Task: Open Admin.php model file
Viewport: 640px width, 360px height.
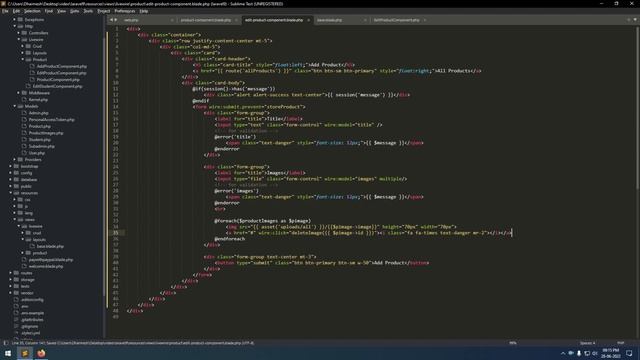Action: pyautogui.click(x=38, y=113)
